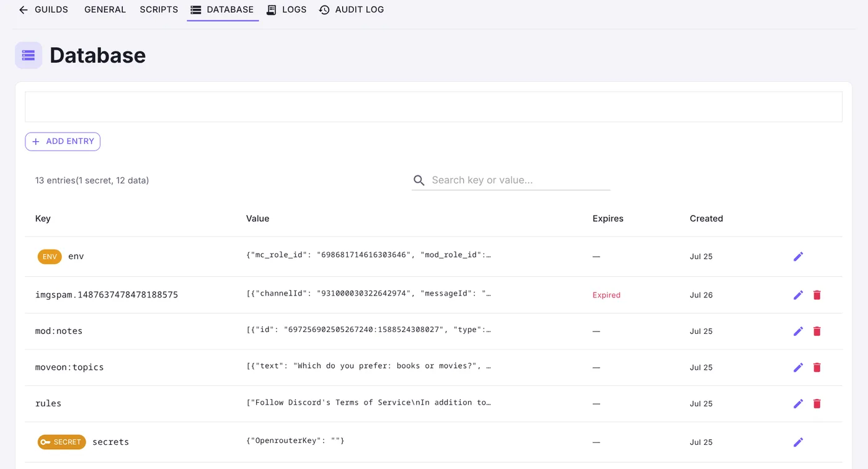Click the Follow Discord's Terms value text
This screenshot has height=469, width=868.
coord(368,403)
